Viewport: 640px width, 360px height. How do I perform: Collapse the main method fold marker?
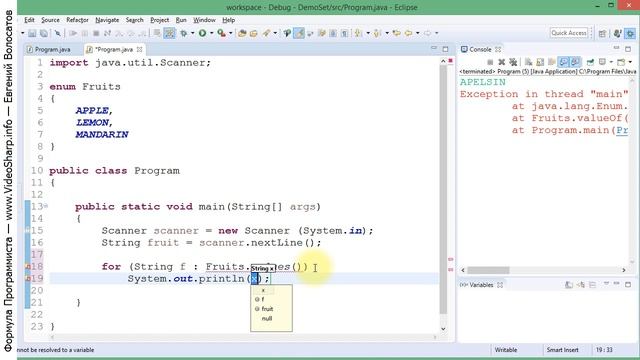point(46,206)
